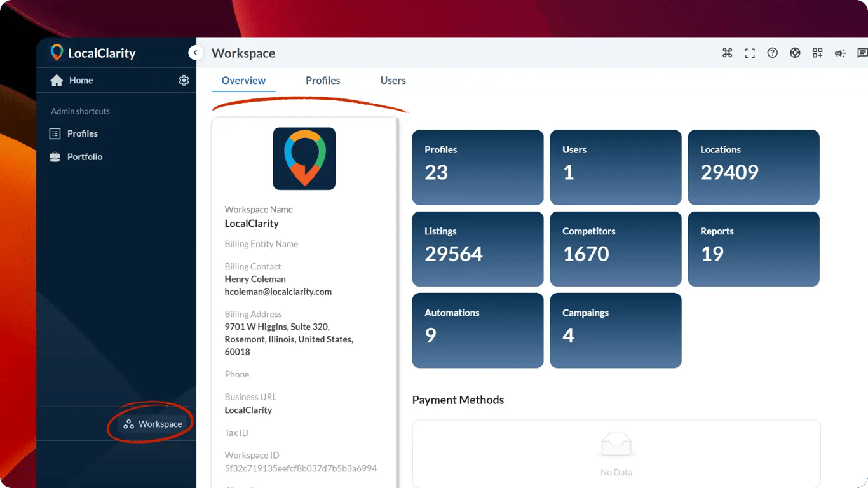The width and height of the screenshot is (868, 488).
Task: Open the Listings 29564 stat card
Action: point(478,249)
